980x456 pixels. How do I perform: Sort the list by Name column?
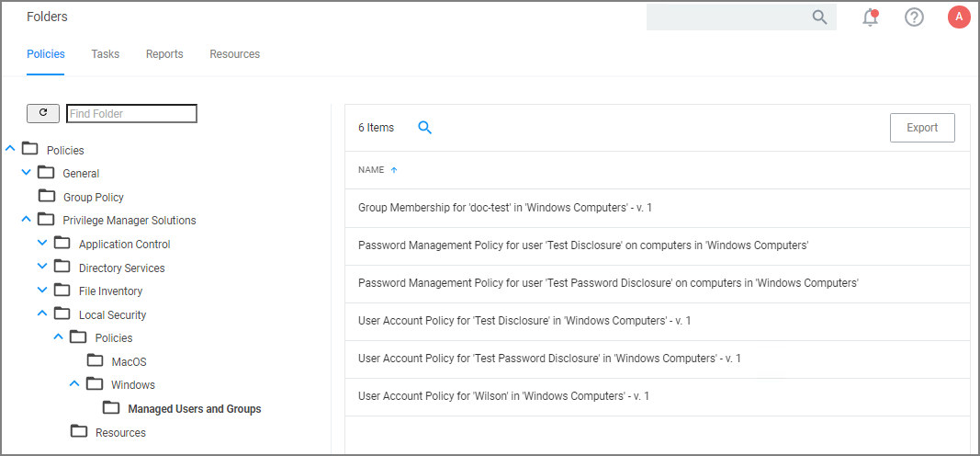pyautogui.click(x=372, y=170)
